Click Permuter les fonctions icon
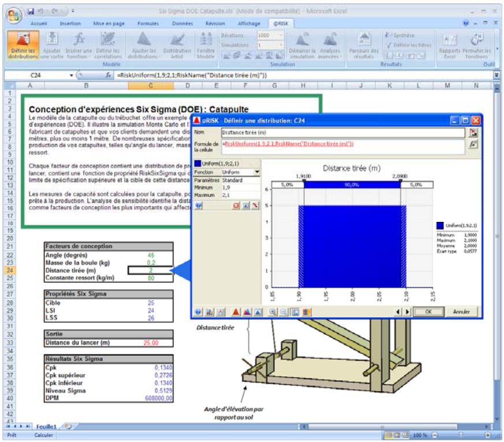 pos(477,45)
